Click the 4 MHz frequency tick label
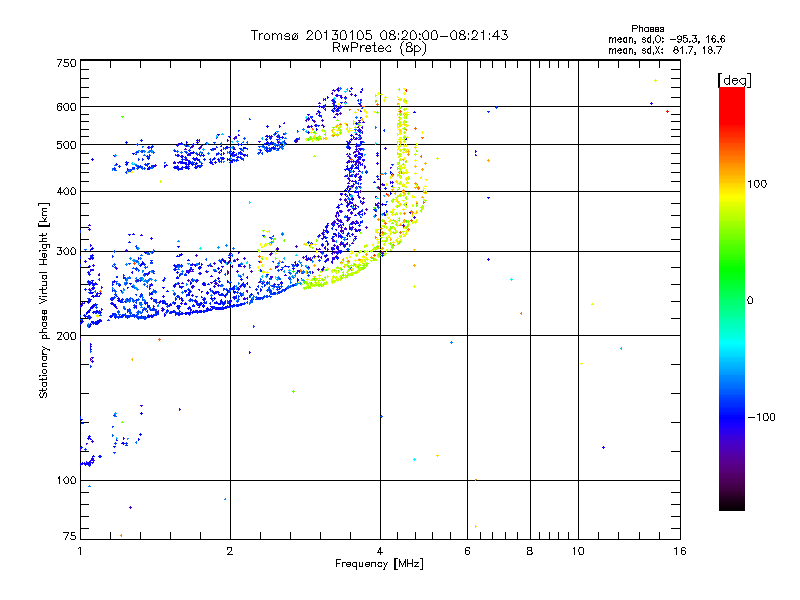800x600 pixels. tap(380, 551)
